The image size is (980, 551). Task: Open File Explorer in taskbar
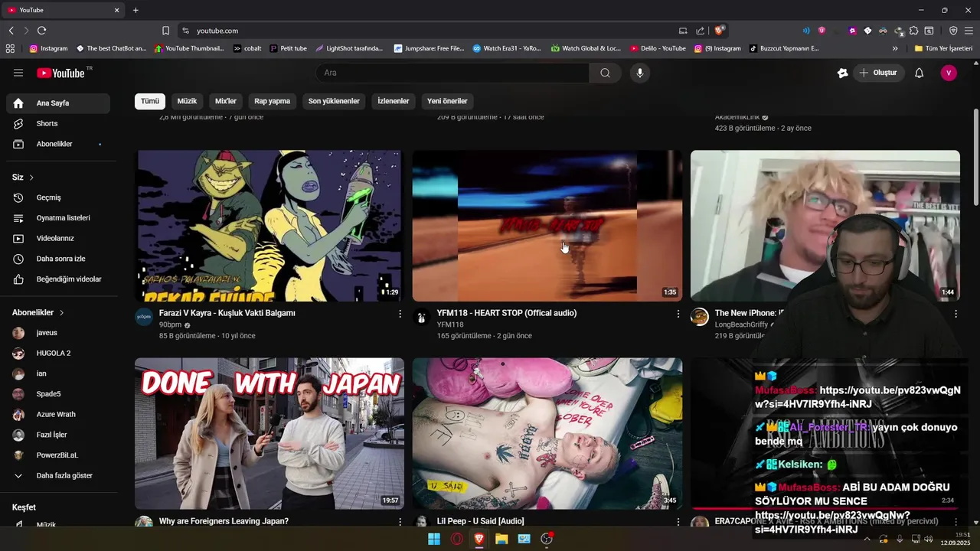point(501,539)
